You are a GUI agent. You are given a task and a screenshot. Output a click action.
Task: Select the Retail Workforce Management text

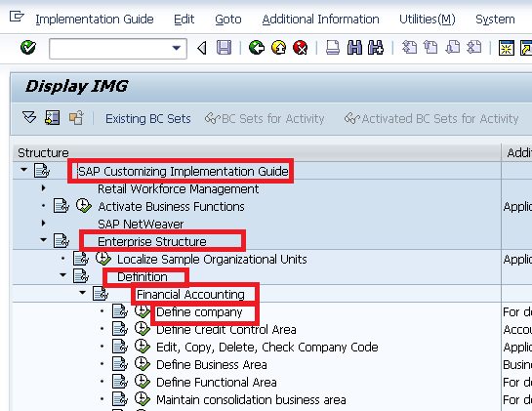click(x=178, y=189)
